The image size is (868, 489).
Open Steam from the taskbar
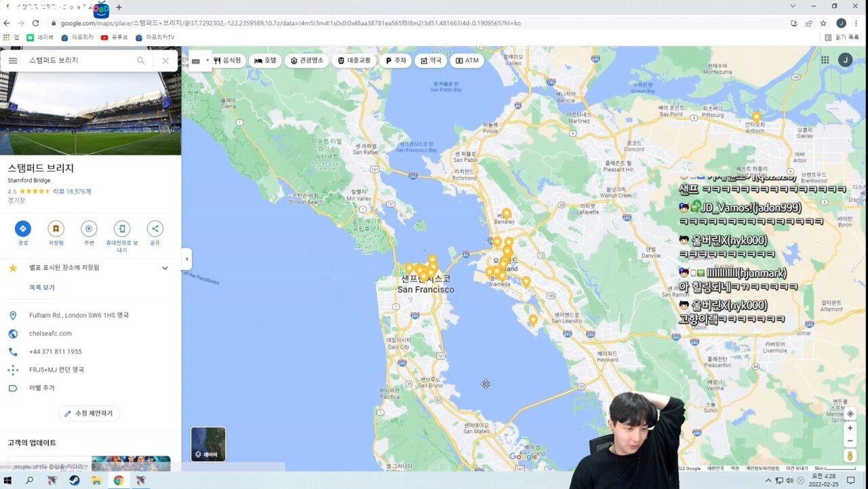[x=74, y=480]
